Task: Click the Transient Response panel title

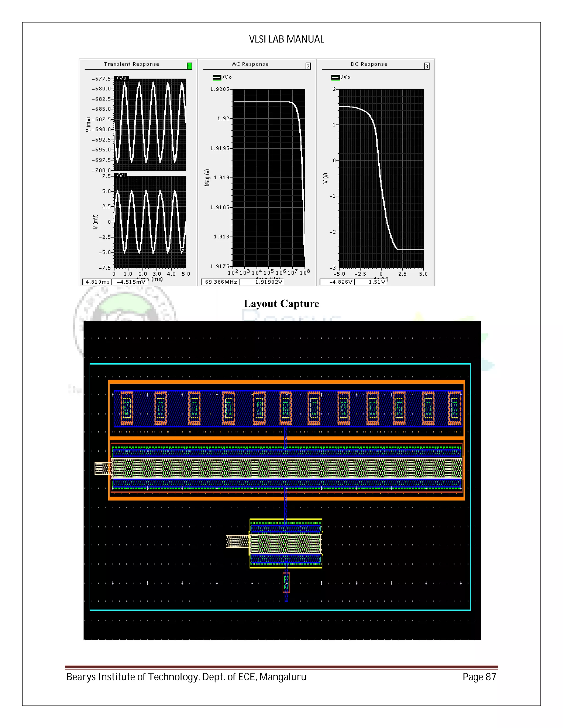Action: coord(131,64)
